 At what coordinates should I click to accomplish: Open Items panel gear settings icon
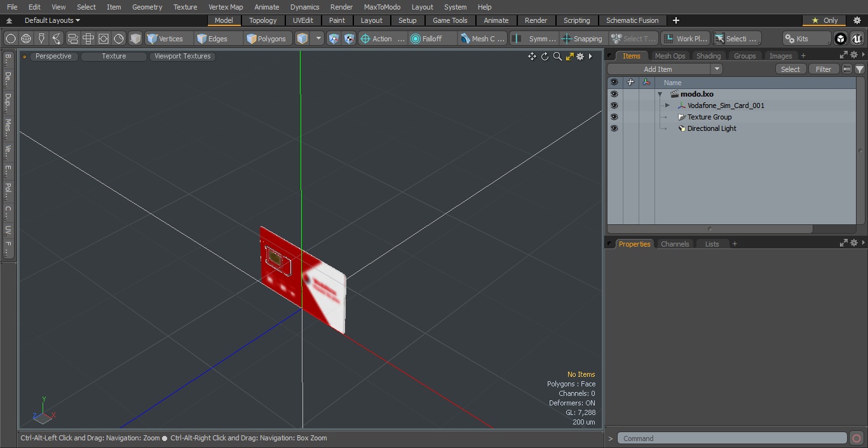854,55
